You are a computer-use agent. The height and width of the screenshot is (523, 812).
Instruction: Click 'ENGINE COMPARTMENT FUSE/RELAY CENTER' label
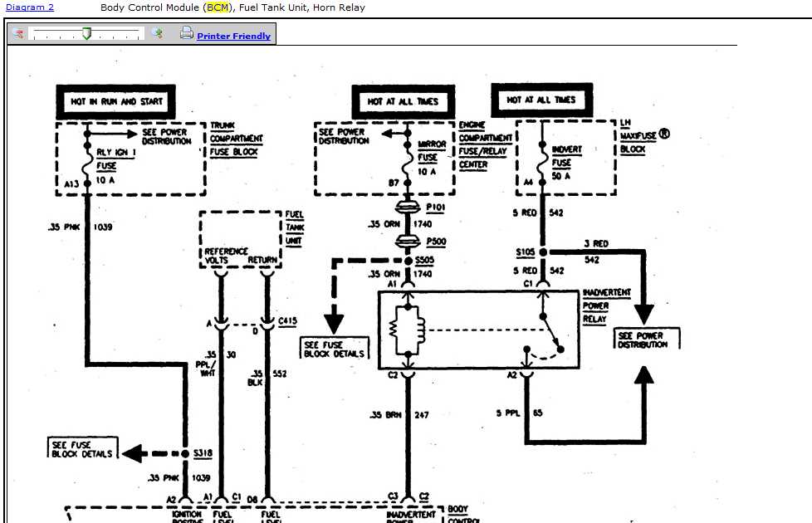[485, 145]
